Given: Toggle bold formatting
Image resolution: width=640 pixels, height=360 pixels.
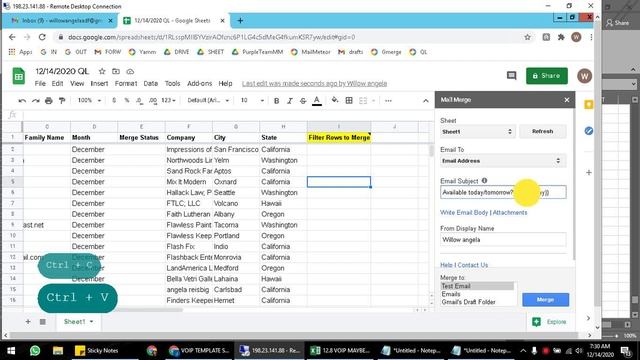Looking at the screenshot, I should tap(276, 100).
